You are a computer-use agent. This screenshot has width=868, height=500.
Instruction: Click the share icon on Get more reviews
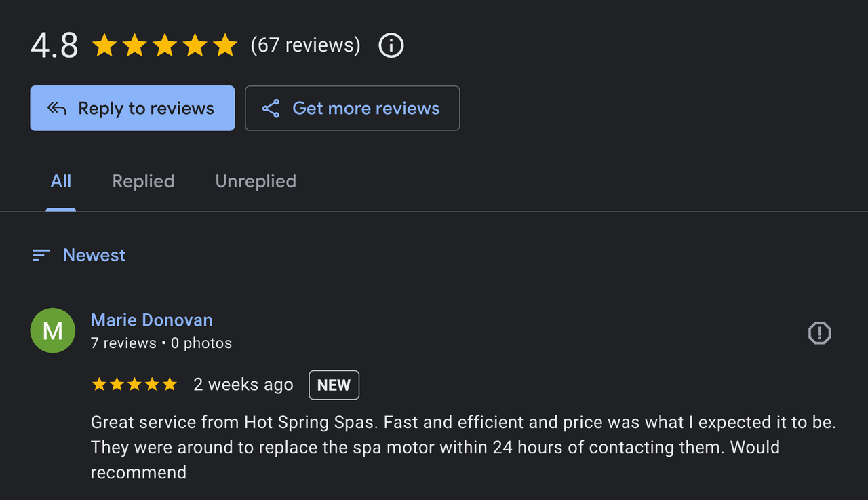coord(271,109)
